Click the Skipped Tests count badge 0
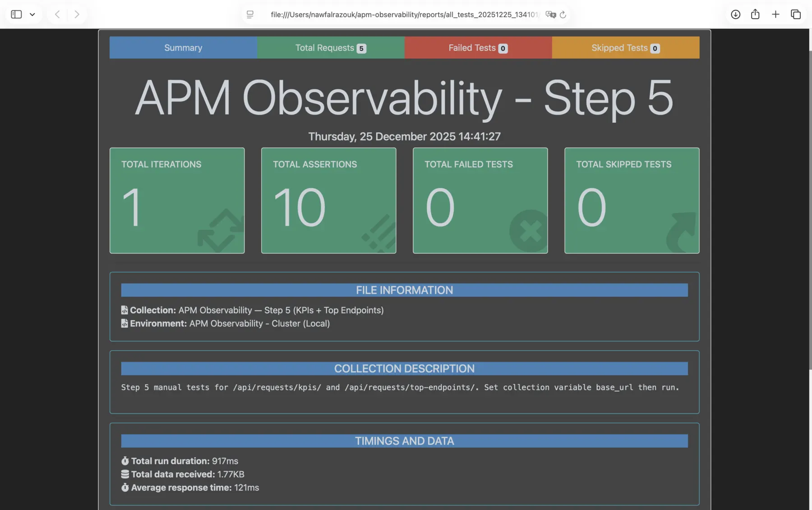Viewport: 812px width, 510px height. click(x=655, y=48)
